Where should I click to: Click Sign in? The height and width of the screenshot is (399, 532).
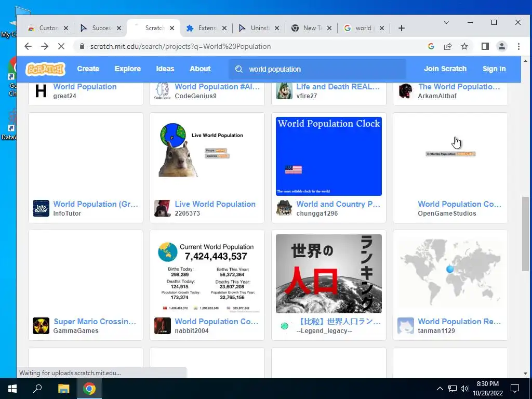click(x=494, y=69)
